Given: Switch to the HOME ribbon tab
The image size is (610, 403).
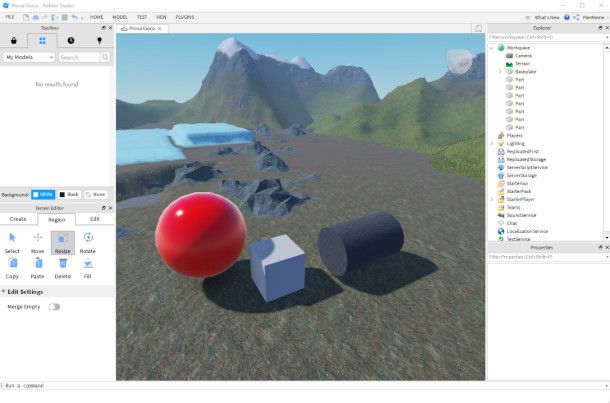Looking at the screenshot, I should tap(96, 17).
